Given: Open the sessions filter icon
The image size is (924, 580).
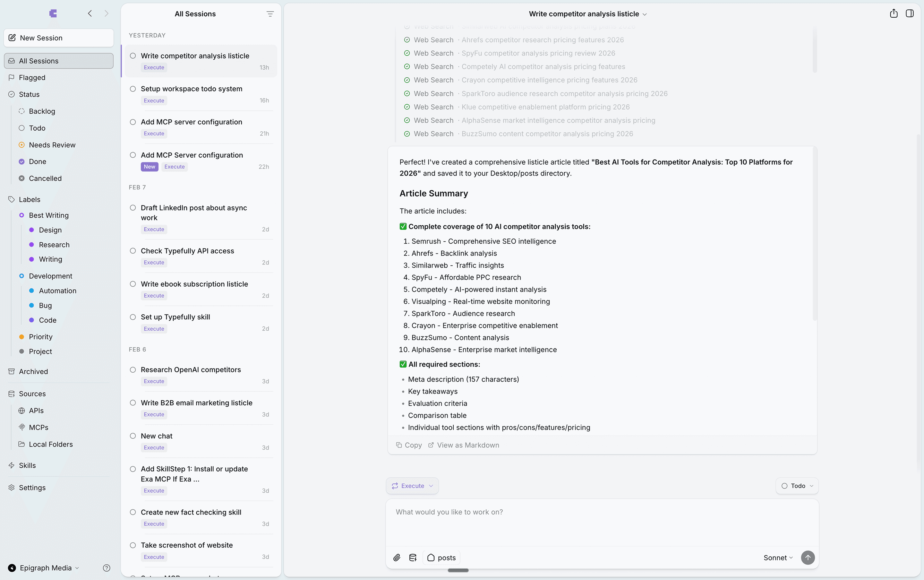Looking at the screenshot, I should pyautogui.click(x=270, y=14).
